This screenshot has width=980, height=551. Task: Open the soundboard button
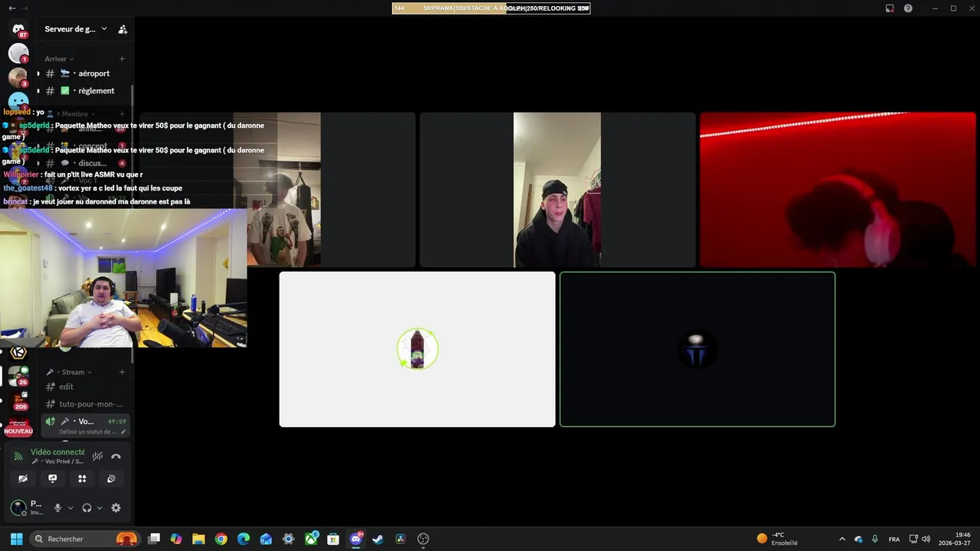pyautogui.click(x=112, y=478)
